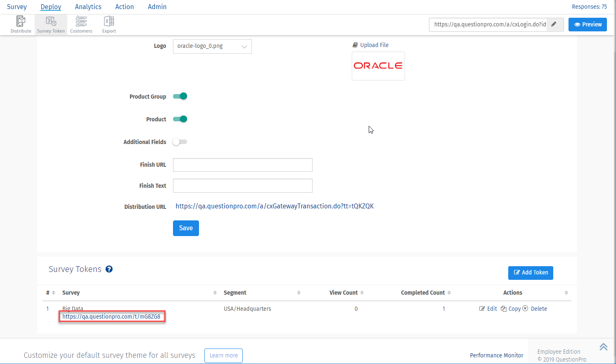This screenshot has width=616, height=364.
Task: Click the Survey Tokens help question icon
Action: [x=109, y=269]
